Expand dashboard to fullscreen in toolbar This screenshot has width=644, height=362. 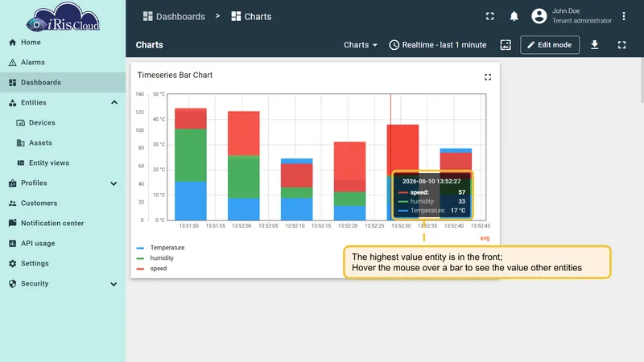click(x=621, y=45)
